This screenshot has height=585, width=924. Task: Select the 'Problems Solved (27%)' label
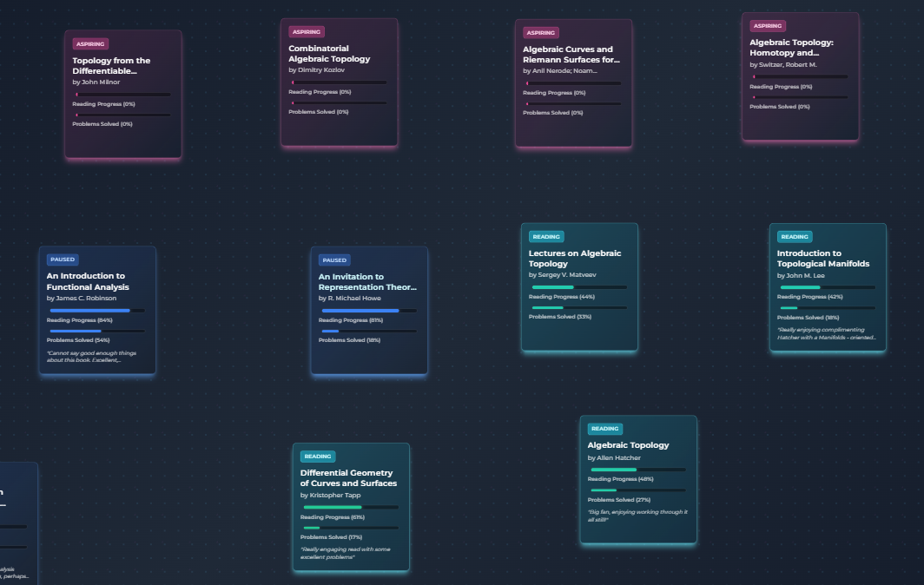tap(618, 500)
